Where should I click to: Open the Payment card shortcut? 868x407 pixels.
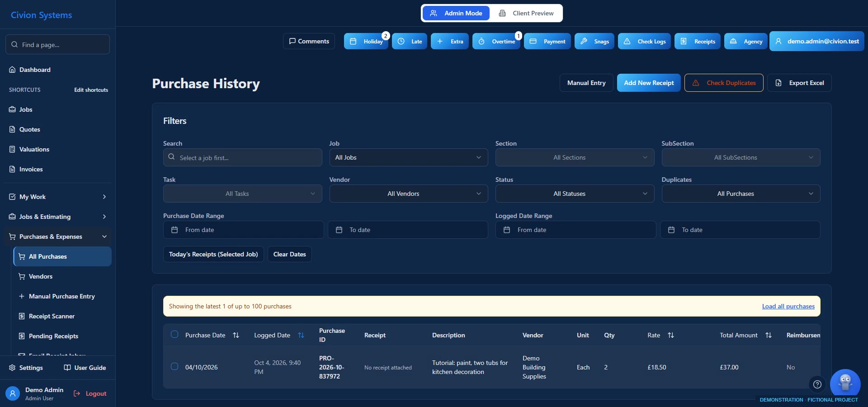[547, 41]
